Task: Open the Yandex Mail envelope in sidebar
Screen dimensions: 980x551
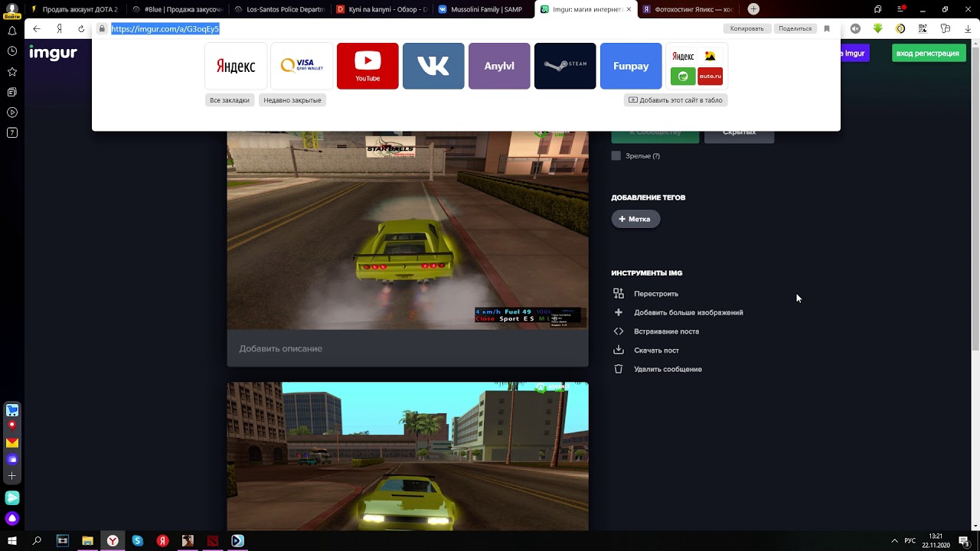Action: (x=12, y=442)
